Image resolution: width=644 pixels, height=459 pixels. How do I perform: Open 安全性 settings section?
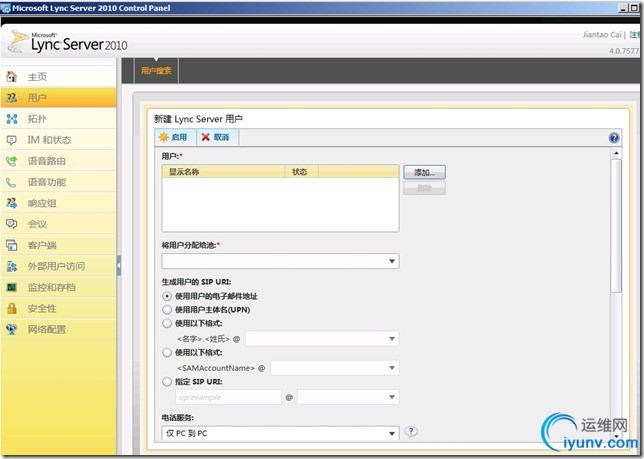(58, 308)
